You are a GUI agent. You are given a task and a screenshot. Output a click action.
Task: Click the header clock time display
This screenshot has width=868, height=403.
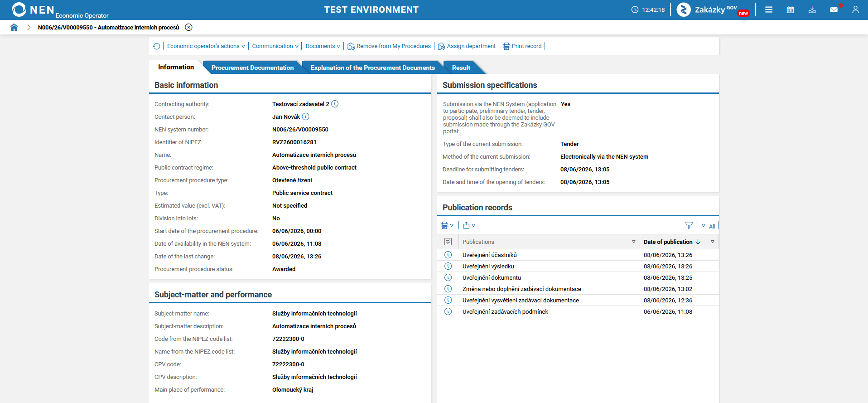click(x=648, y=10)
